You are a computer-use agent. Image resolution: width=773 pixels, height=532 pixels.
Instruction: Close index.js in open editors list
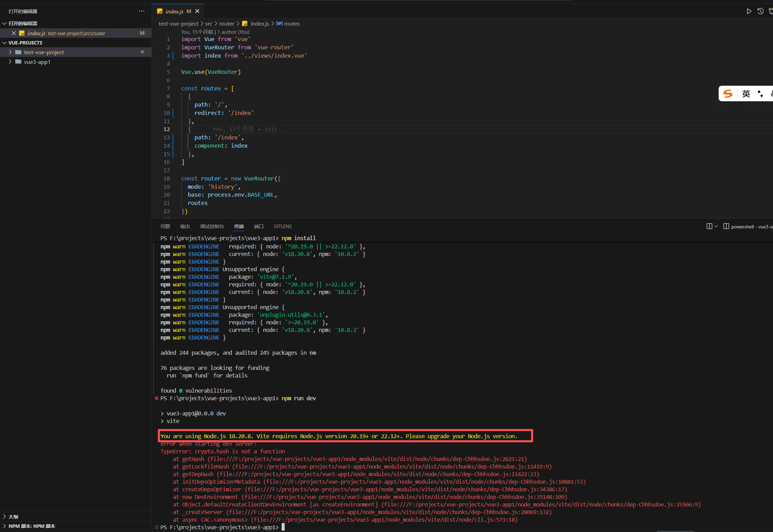coord(14,33)
